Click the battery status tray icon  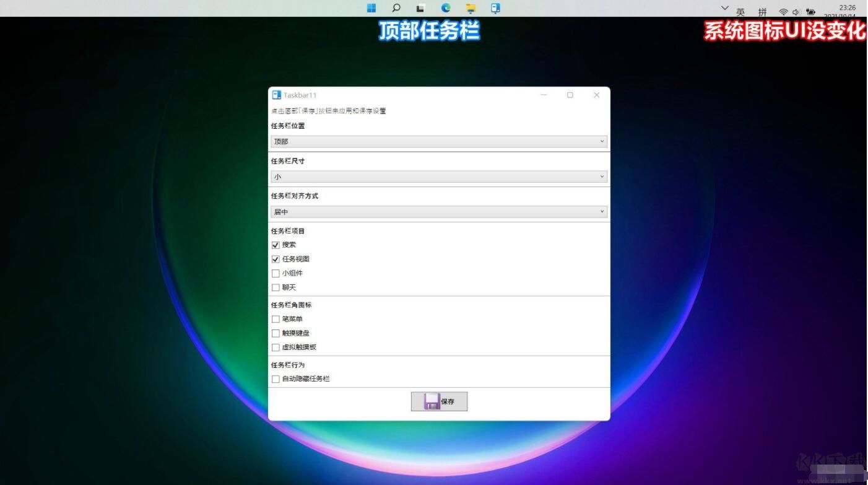coord(811,12)
